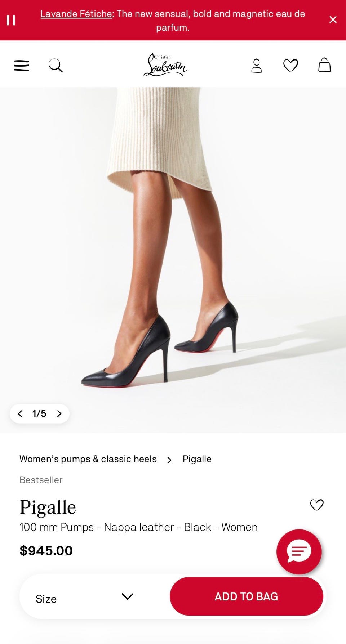Viewport: 346px width, 644px height.
Task: Show previous product image with left chevron
Action: pos(20,413)
